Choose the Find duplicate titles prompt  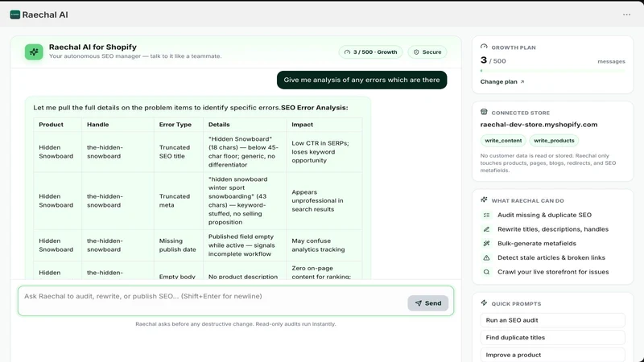[x=552, y=337]
